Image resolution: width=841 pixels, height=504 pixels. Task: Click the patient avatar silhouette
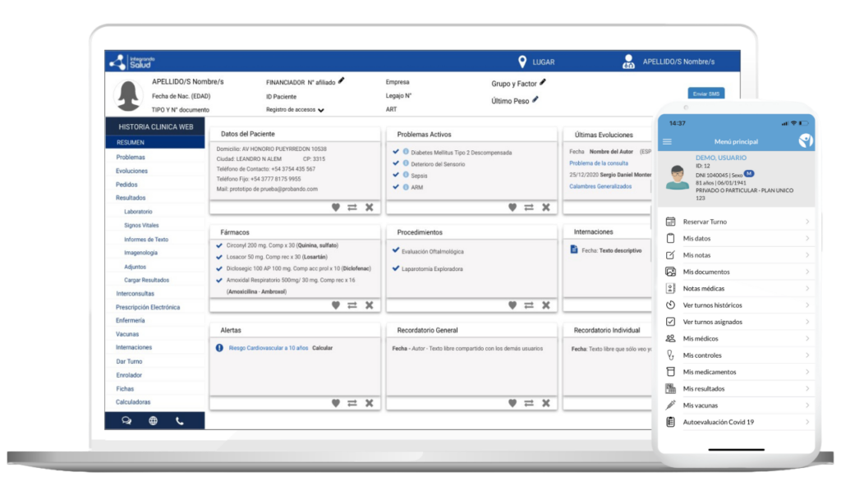pyautogui.click(x=127, y=95)
